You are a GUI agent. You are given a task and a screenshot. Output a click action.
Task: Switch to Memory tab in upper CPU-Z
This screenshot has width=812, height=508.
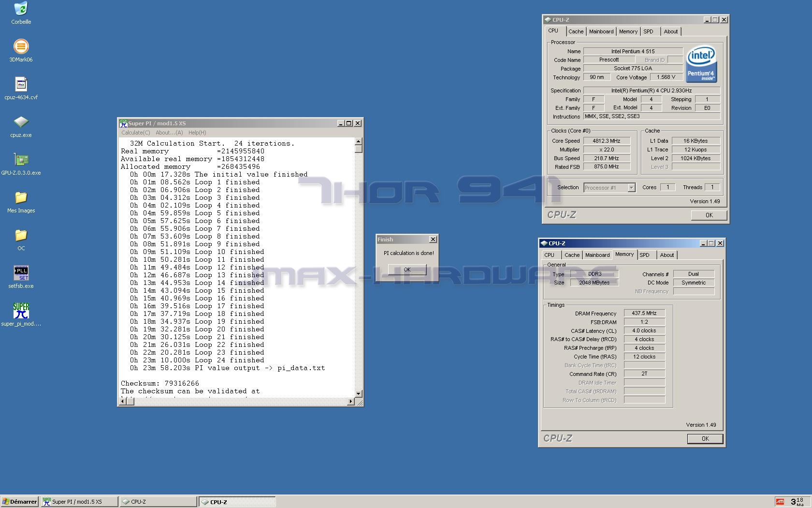[x=628, y=31]
